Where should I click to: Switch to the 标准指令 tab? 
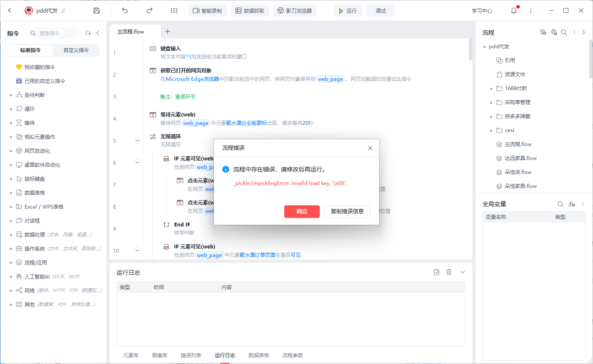[30, 50]
